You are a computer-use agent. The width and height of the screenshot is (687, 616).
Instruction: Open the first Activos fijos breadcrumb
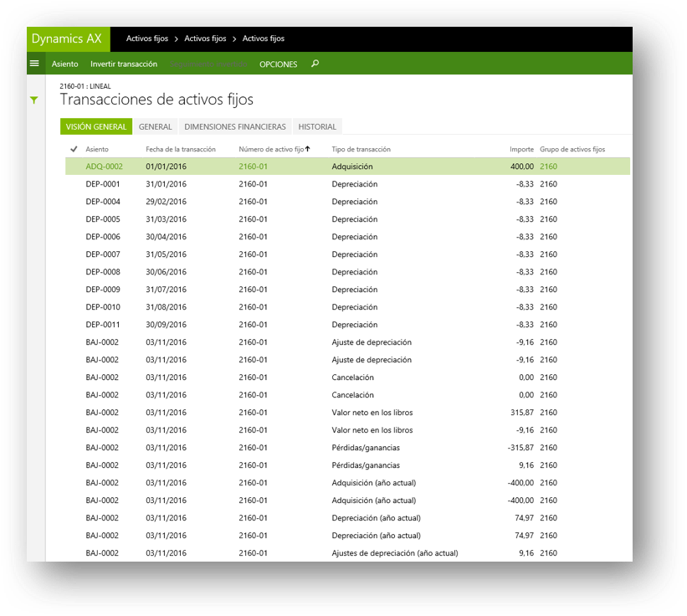point(147,38)
